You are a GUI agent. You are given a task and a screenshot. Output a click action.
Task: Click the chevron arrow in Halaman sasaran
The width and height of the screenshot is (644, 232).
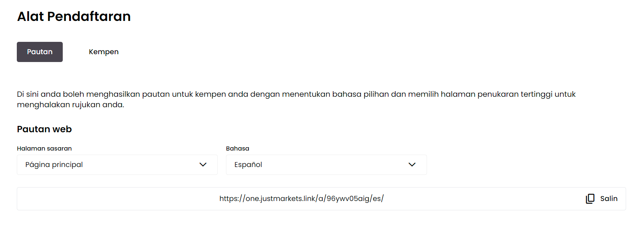pyautogui.click(x=203, y=165)
